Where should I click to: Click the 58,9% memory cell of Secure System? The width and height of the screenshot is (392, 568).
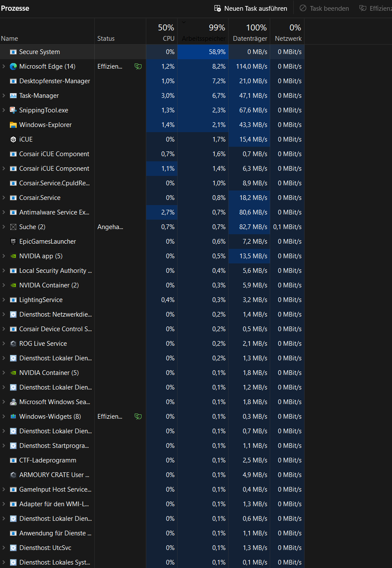203,52
